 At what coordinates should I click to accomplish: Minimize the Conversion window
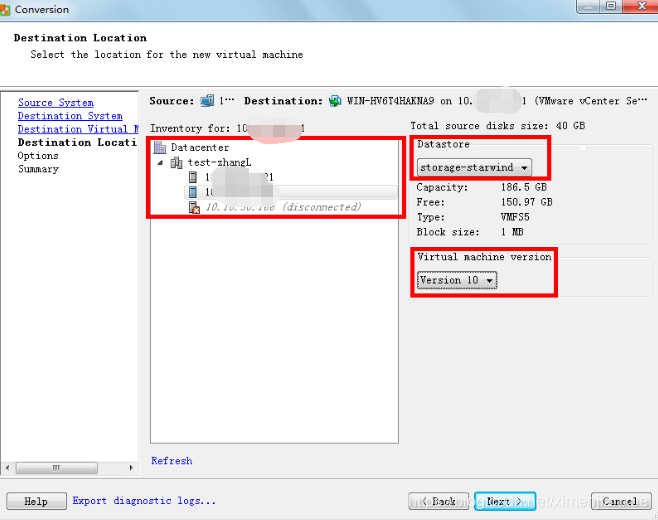pyautogui.click(x=590, y=6)
